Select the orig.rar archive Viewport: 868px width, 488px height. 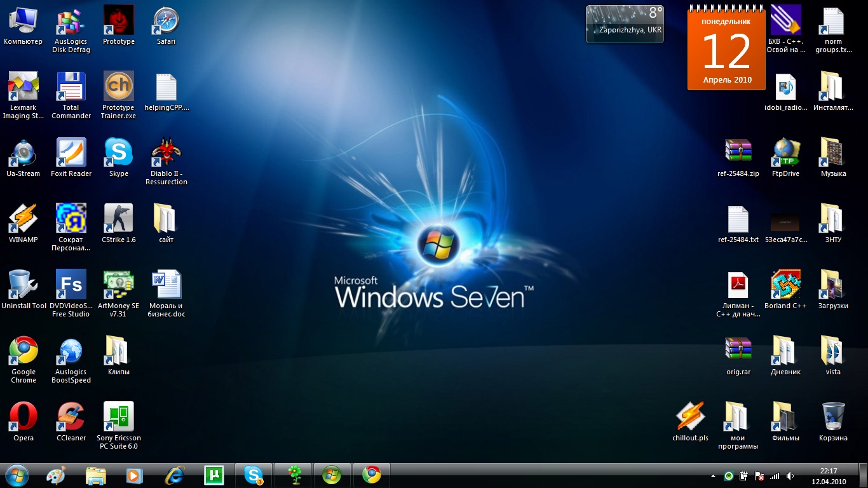[x=738, y=356]
